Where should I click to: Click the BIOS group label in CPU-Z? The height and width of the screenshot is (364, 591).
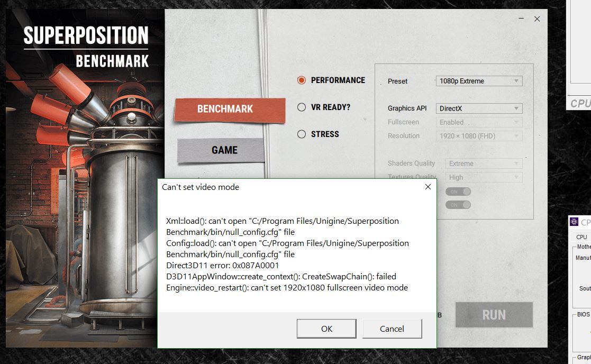coord(583,314)
